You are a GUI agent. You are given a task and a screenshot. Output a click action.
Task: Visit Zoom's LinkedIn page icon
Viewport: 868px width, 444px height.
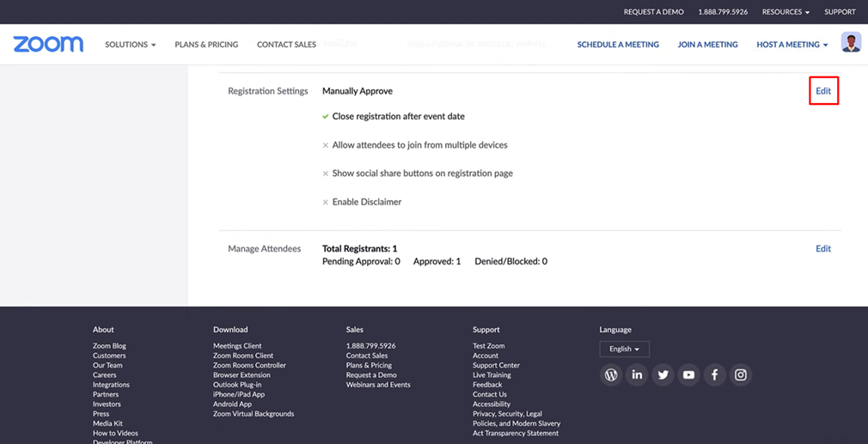tap(637, 374)
